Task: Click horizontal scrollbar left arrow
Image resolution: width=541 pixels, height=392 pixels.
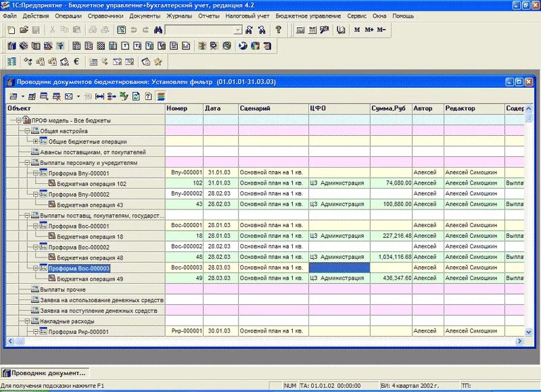Action: [x=10, y=341]
